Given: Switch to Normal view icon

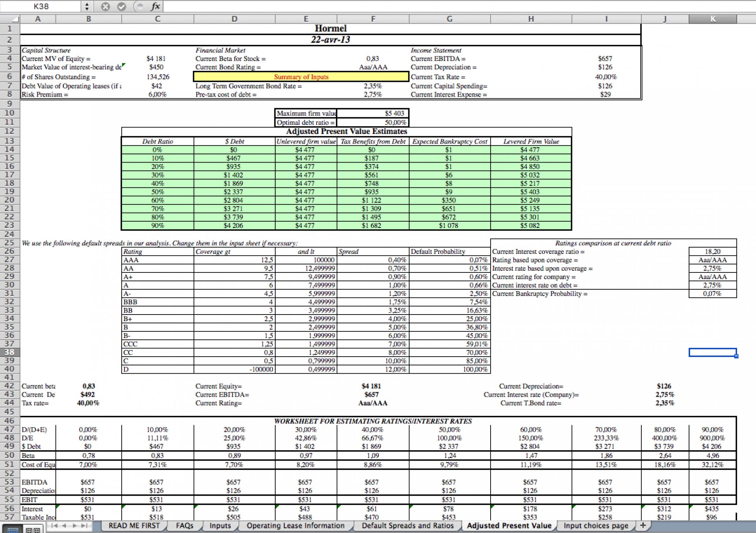Looking at the screenshot, I should 13,529.
